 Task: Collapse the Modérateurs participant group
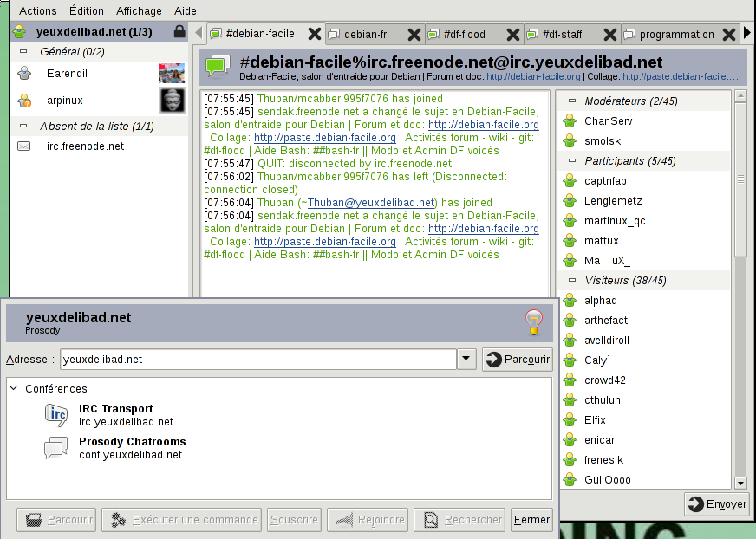[x=572, y=101]
